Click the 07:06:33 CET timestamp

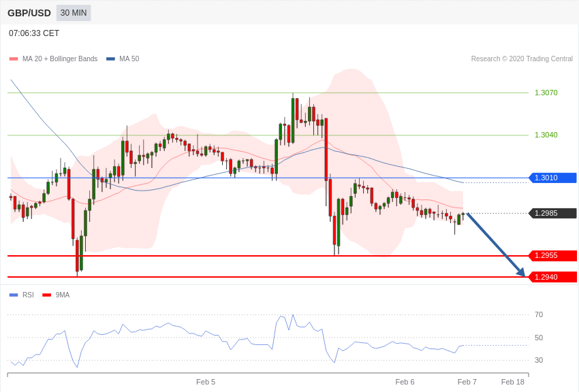click(x=34, y=33)
